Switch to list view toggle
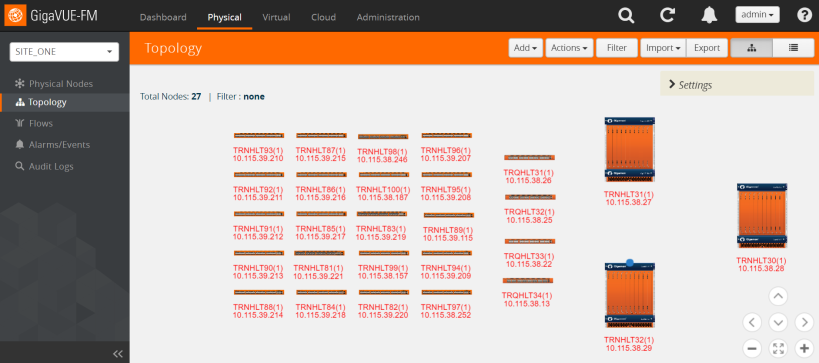This screenshot has height=363, width=819. pyautogui.click(x=793, y=48)
